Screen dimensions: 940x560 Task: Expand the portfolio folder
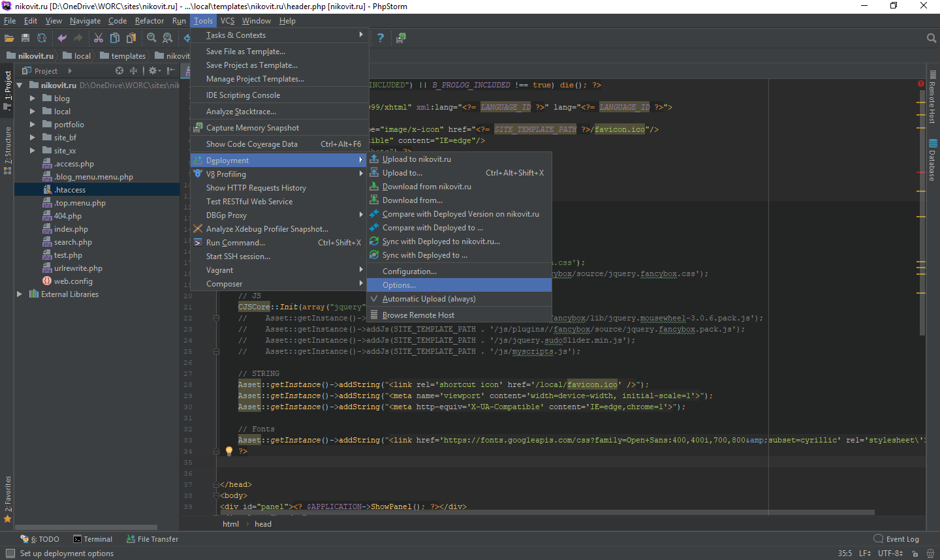pos(32,125)
